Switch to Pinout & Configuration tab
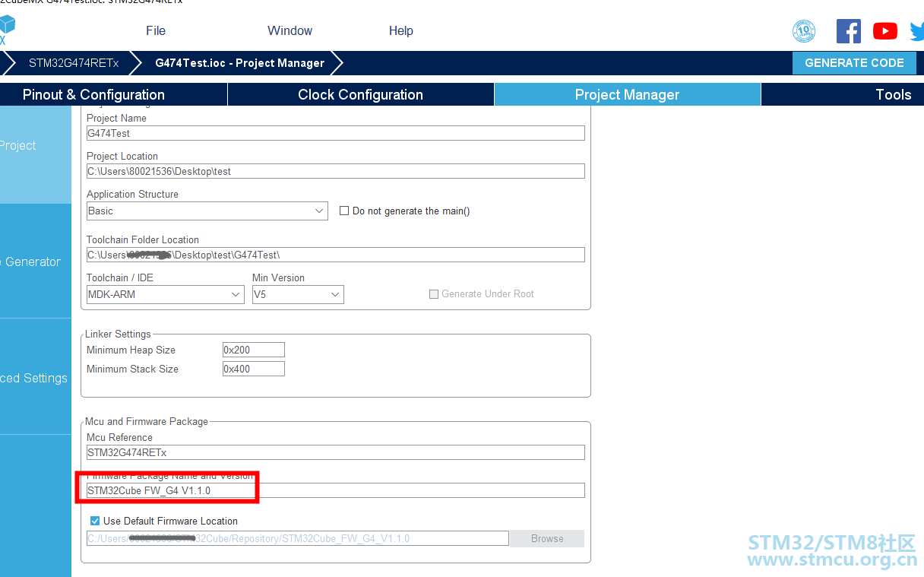Viewport: 924px width, 577px height. tap(113, 94)
